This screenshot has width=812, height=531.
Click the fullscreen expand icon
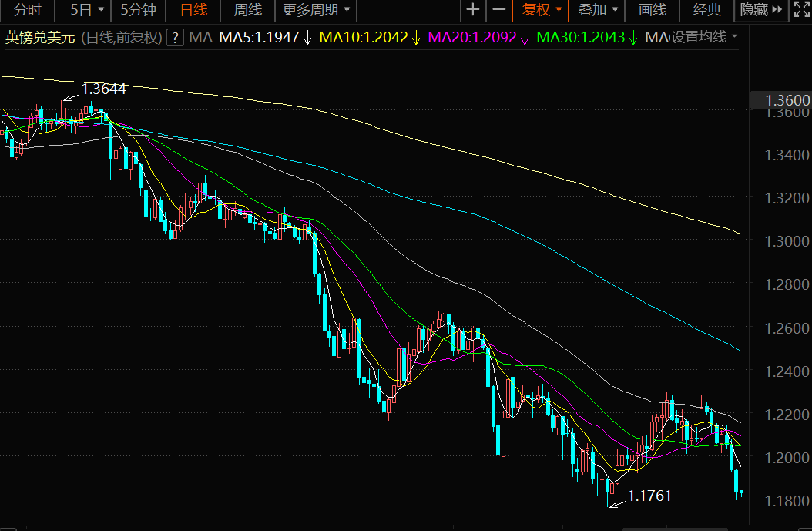click(x=800, y=10)
